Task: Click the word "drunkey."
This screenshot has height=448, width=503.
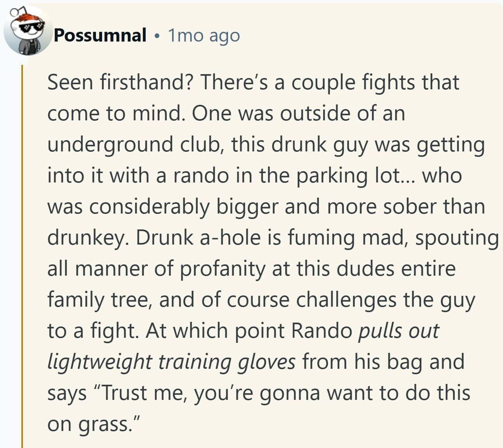Action: pyautogui.click(x=88, y=238)
